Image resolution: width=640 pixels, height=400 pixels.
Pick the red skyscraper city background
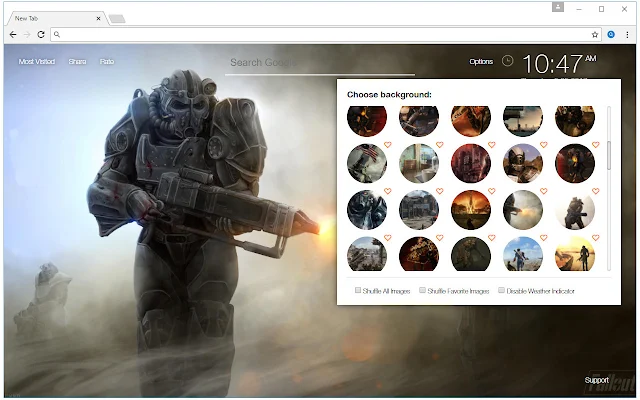point(471,163)
